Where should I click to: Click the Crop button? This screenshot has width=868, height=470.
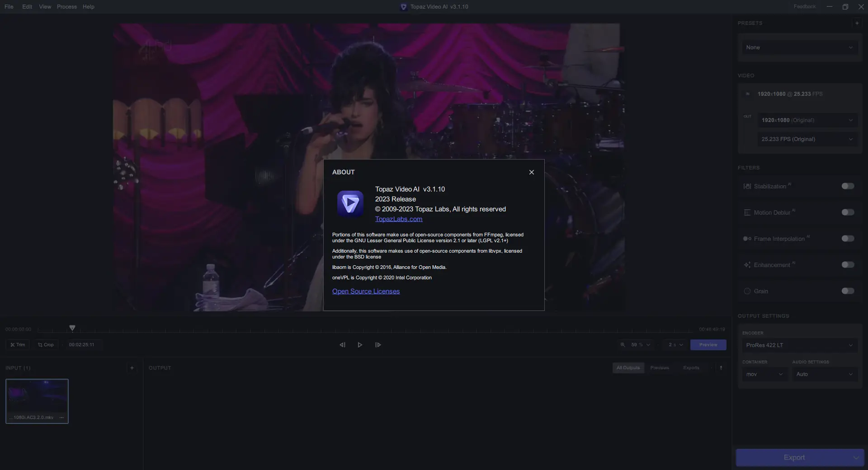pos(46,345)
